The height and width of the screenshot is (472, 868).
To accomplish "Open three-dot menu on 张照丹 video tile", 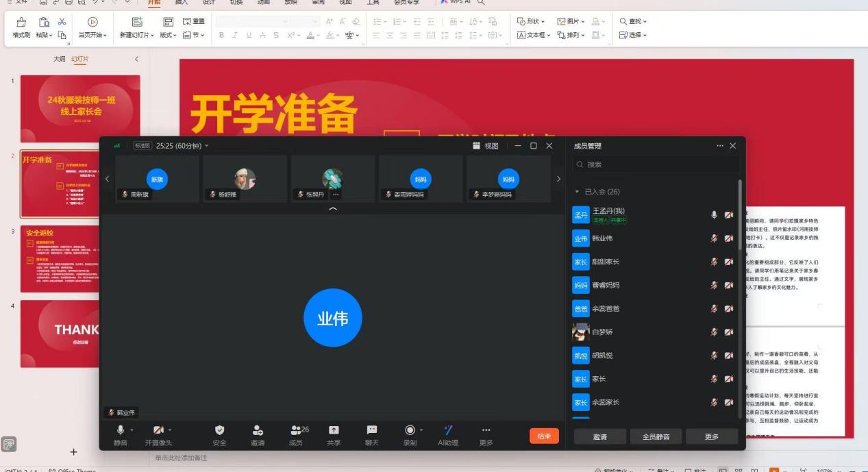I will tap(336, 195).
